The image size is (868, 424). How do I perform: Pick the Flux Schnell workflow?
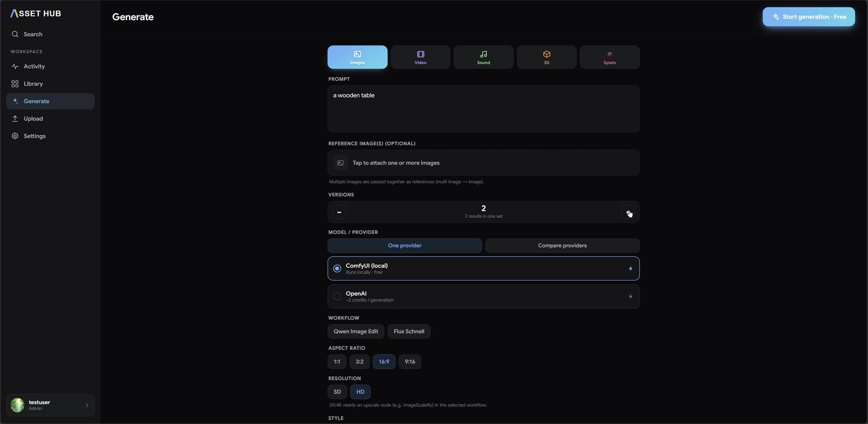(409, 332)
